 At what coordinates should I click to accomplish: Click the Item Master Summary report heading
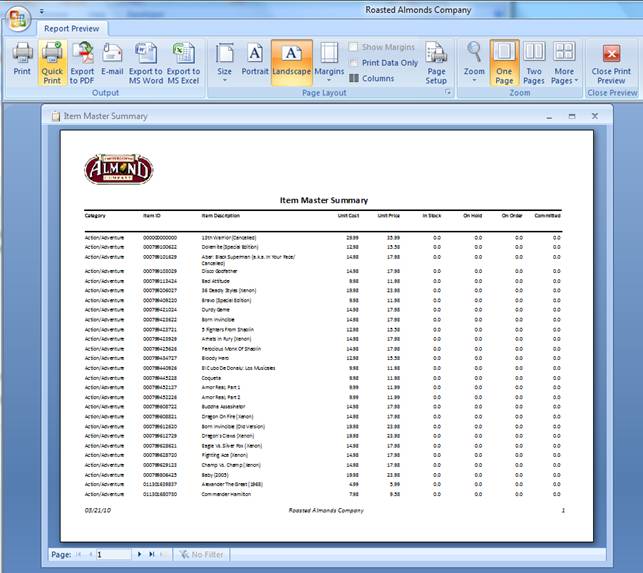[x=324, y=200]
